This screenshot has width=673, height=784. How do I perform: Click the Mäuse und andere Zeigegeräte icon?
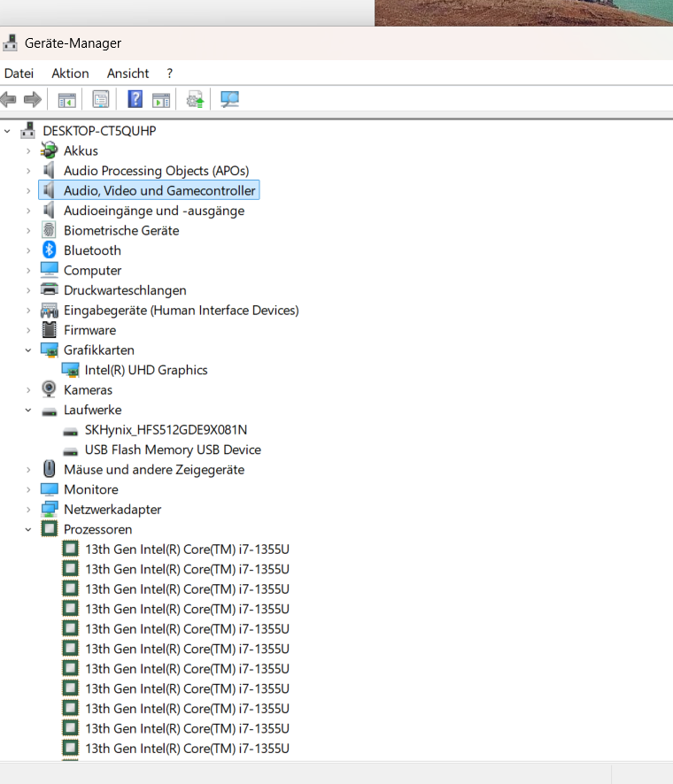(49, 469)
